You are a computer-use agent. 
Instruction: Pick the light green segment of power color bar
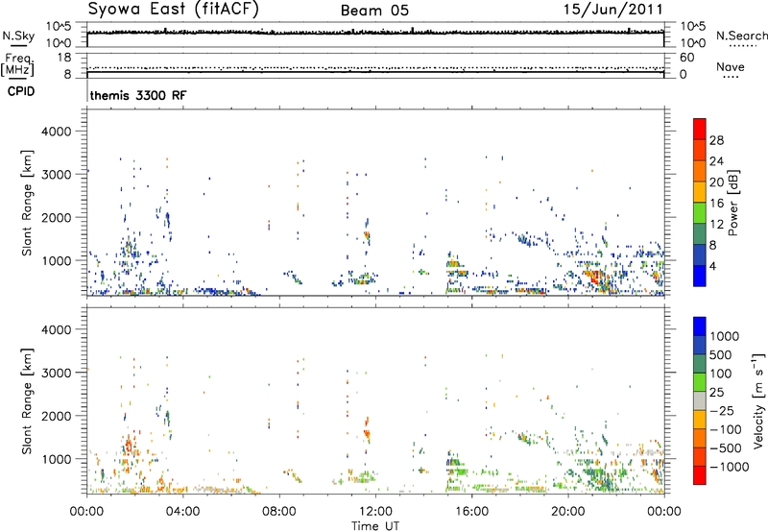click(700, 213)
